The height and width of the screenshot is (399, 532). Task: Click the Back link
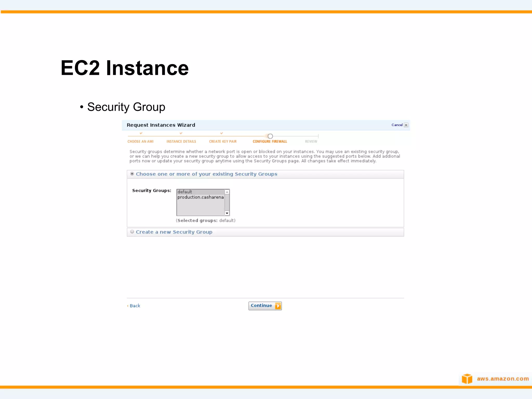coord(135,306)
